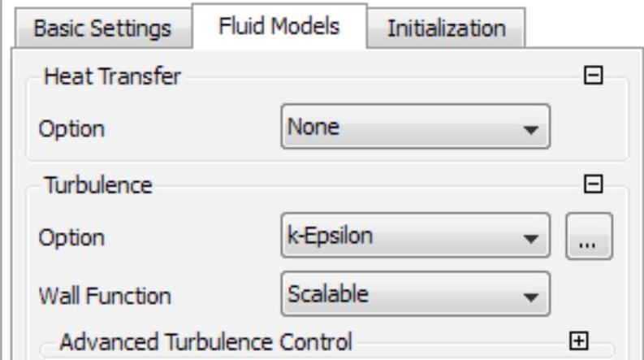The height and width of the screenshot is (360, 644).
Task: Click the Option label under Turbulence
Action: (x=71, y=238)
